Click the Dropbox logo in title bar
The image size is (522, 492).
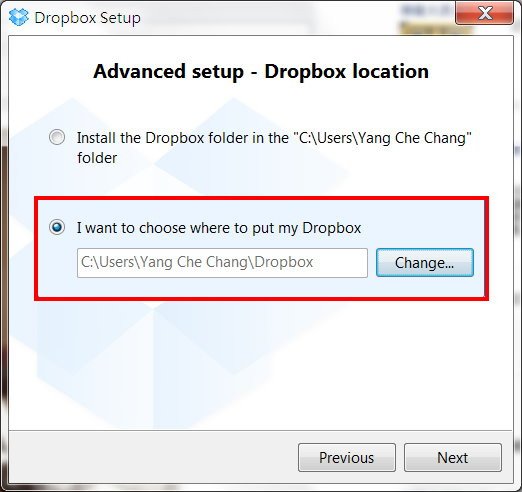coord(19,17)
